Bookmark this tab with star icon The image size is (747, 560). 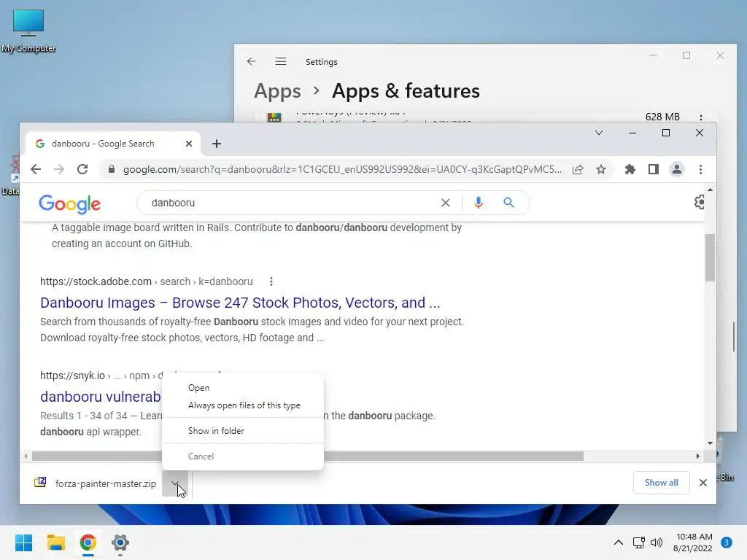tap(601, 169)
